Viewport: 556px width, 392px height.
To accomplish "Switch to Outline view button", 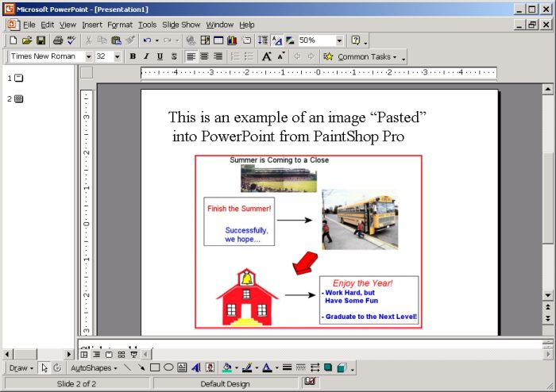I will [96, 354].
